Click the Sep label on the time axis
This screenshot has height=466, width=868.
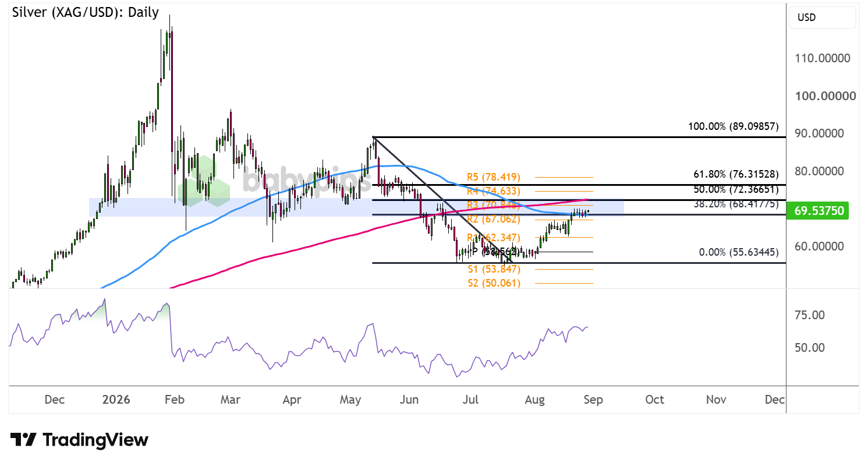(593, 400)
